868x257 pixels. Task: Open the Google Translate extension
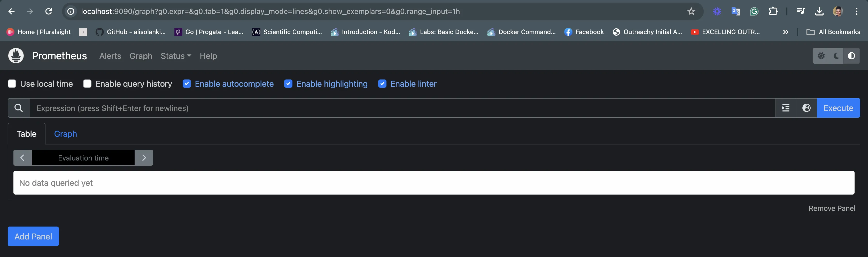735,11
